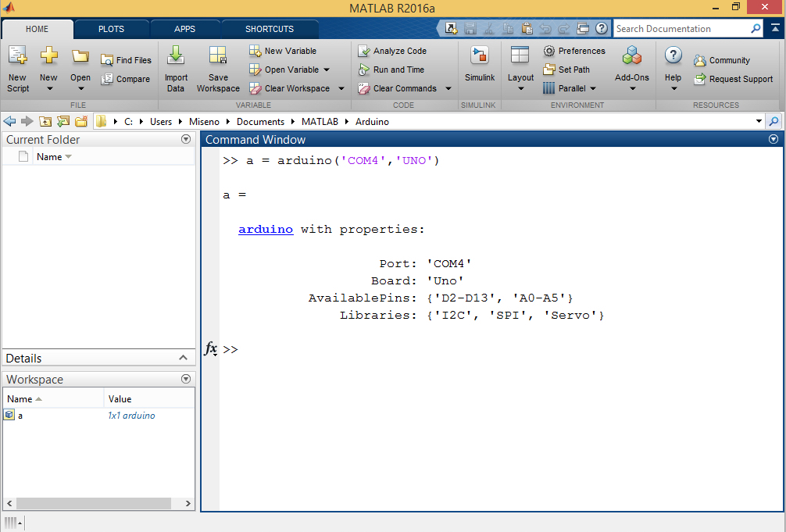Search the current folder path
Screen dimensions: 786x532
pyautogui.click(x=774, y=121)
